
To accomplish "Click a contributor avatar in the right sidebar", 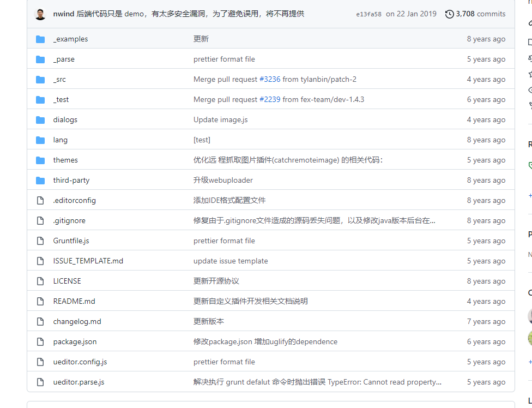I will click(x=530, y=317).
